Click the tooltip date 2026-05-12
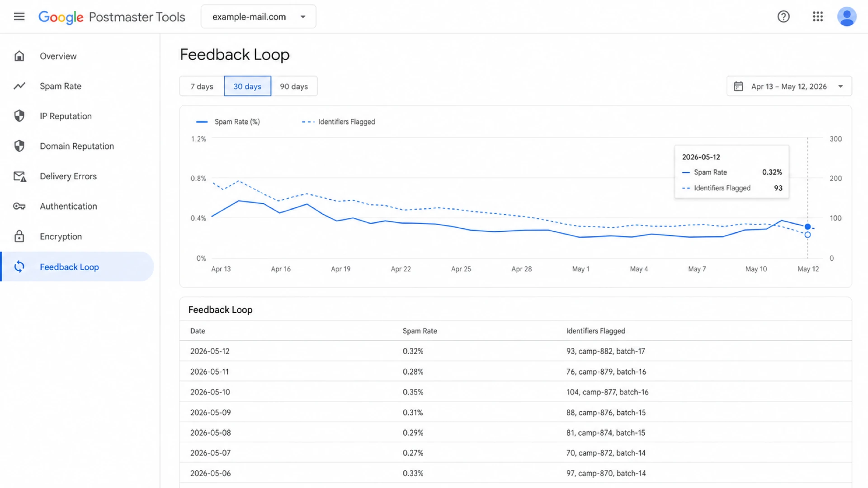Image resolution: width=868 pixels, height=488 pixels. tap(701, 157)
